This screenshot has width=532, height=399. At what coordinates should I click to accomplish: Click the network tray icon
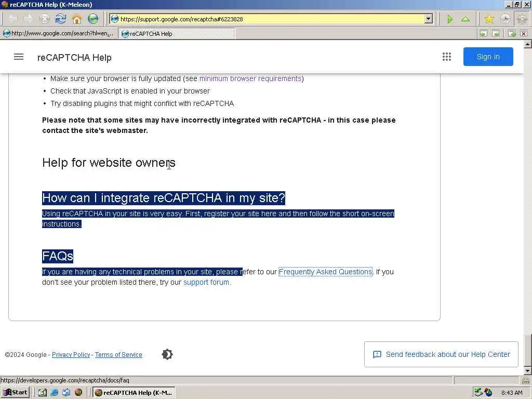pyautogui.click(x=478, y=392)
